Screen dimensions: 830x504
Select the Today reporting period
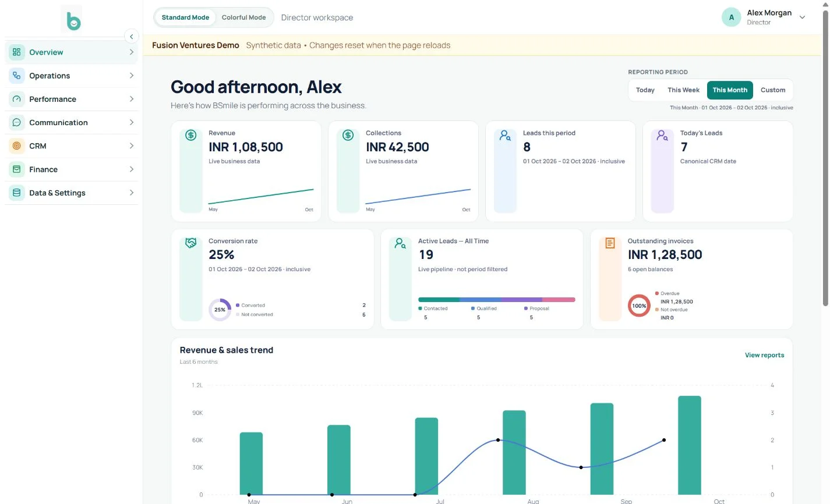point(645,90)
